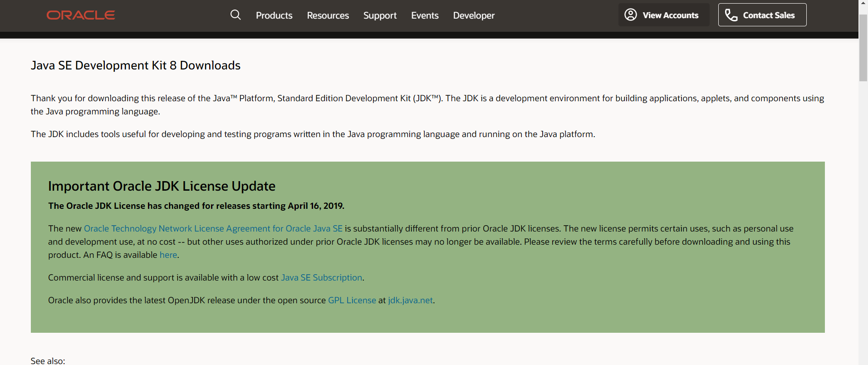
Task: Click the 'Java SE Development Kit 8 Downloads' heading
Action: click(x=136, y=65)
